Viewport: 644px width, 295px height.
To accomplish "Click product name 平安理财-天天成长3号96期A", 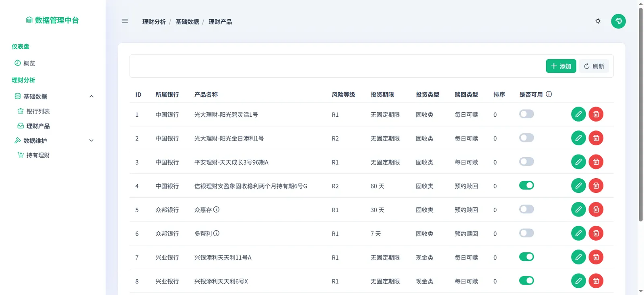I will click(231, 162).
